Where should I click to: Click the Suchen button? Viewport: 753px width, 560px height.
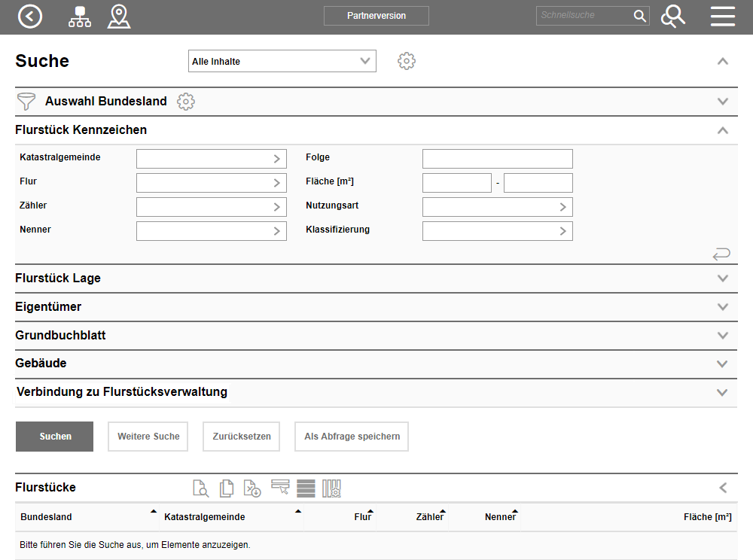click(x=54, y=437)
